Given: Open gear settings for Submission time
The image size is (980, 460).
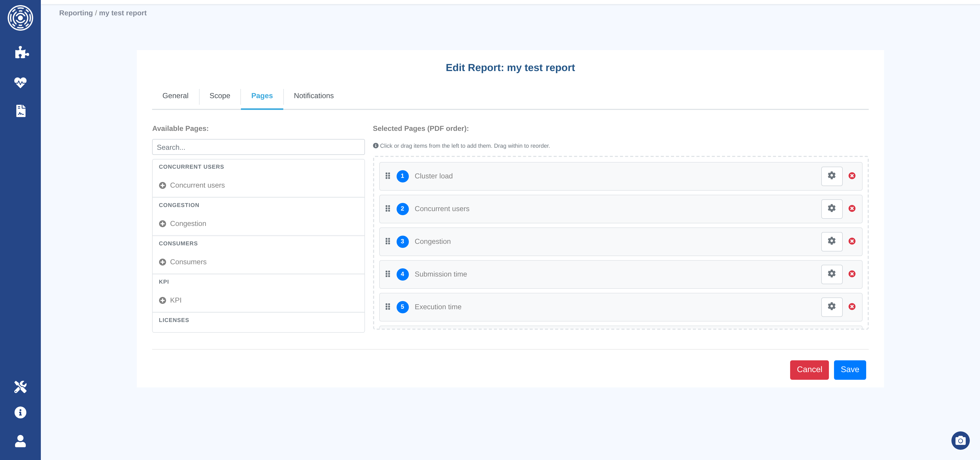Looking at the screenshot, I should point(832,274).
